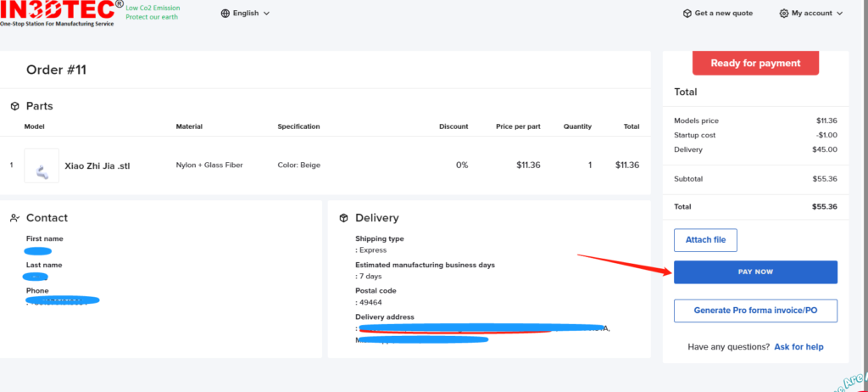
Task: Click the cube icon beside Get a new quote
Action: 687,14
